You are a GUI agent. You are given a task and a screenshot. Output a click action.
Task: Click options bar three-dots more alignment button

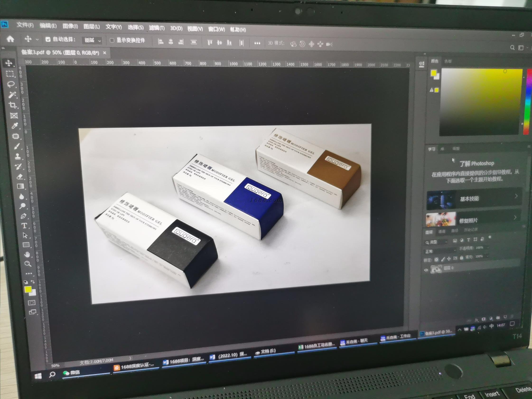coord(257,43)
